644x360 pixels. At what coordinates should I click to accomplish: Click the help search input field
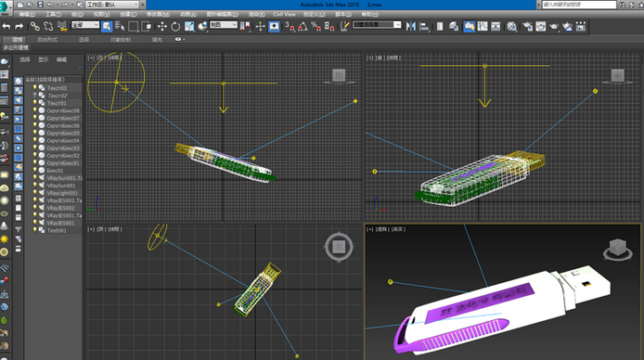[x=579, y=5]
